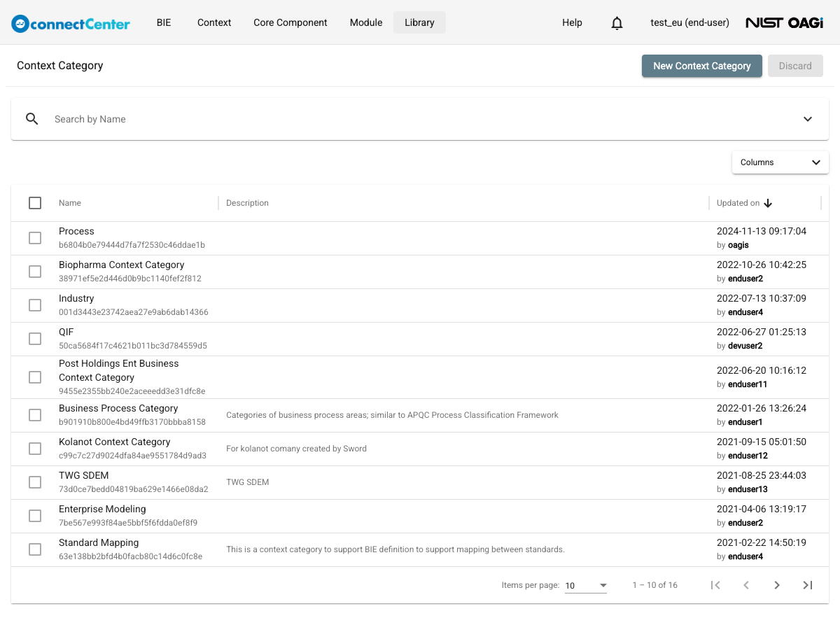Open the Items per page dropdown

[586, 586]
